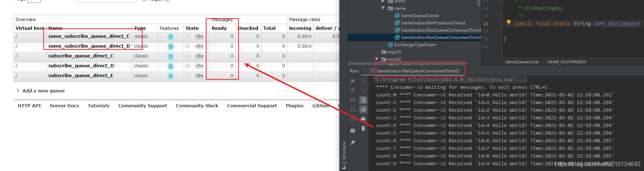Click the D feature badge for same_subscribe_queue_direct_D
Screen dimensions: 644x171
coord(171,47)
